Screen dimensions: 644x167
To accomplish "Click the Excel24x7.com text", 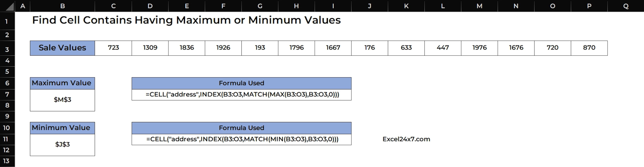I will coord(406,139).
